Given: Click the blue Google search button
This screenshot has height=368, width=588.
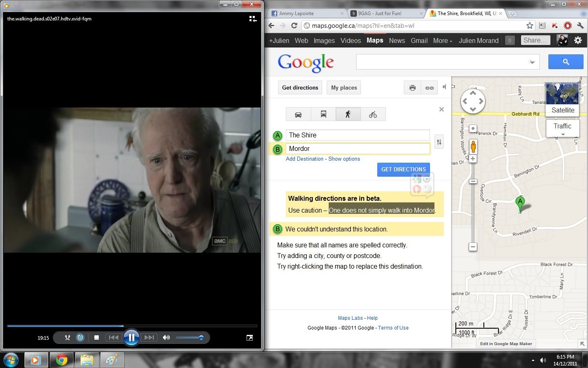Looking at the screenshot, I should click(x=566, y=62).
